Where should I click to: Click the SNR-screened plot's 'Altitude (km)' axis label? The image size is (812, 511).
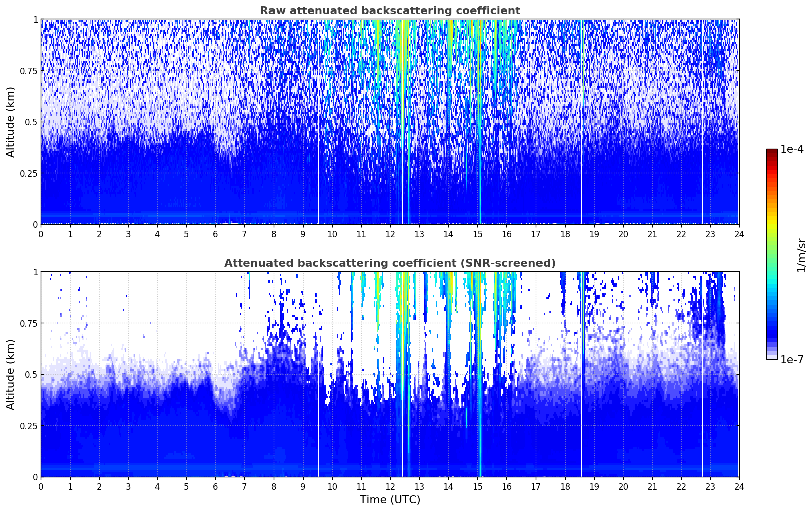click(11, 374)
